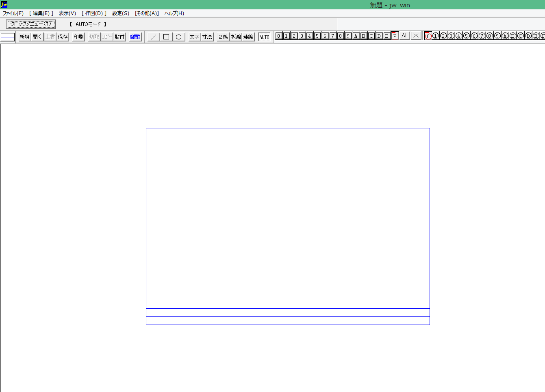Viewport: 545px width, 392px height.
Task: Select the line drawing tool
Action: 154,37
